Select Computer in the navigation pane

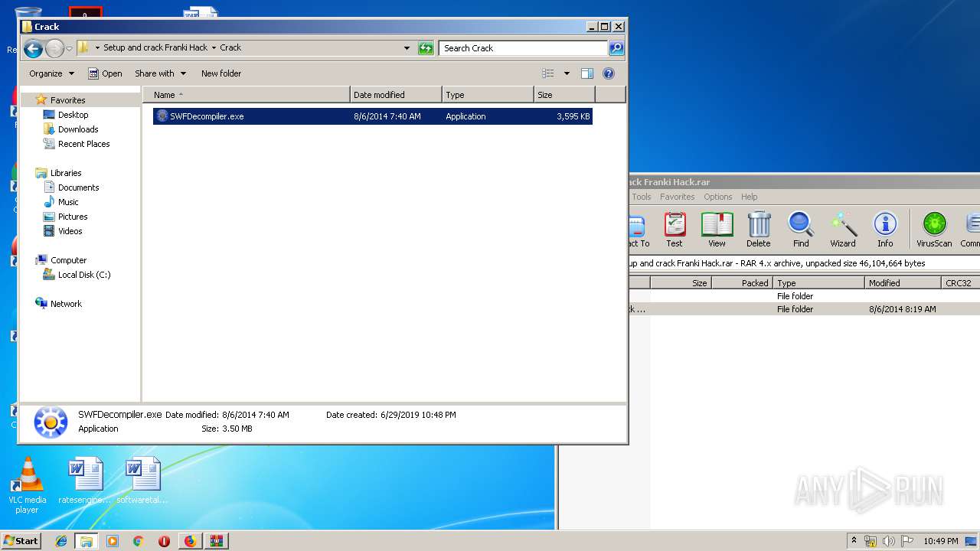click(x=68, y=260)
